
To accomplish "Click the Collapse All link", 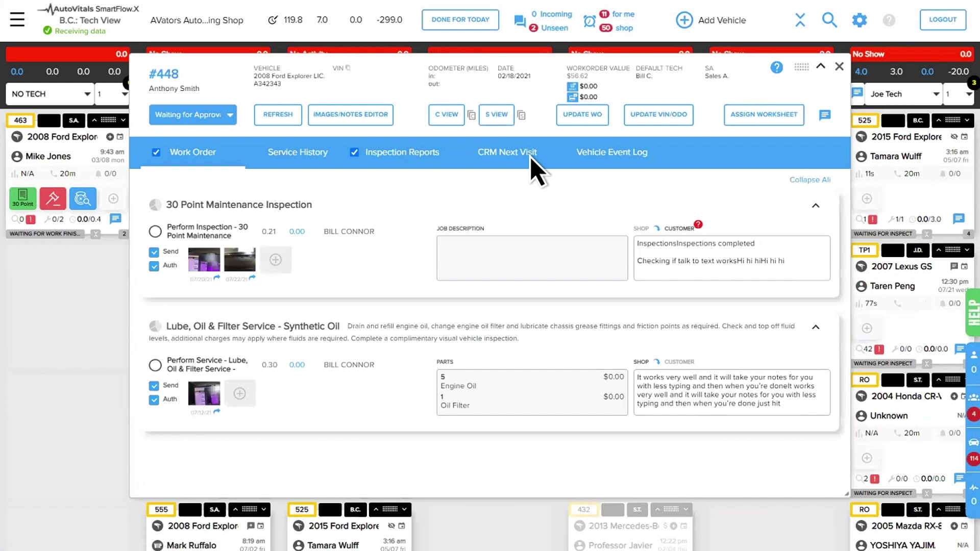I will coord(810,180).
